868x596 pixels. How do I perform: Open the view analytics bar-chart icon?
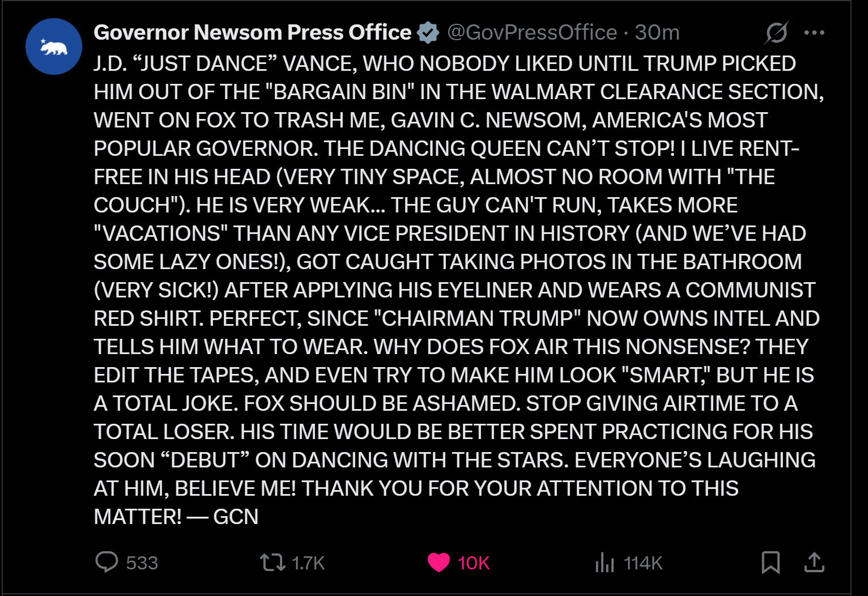(605, 563)
